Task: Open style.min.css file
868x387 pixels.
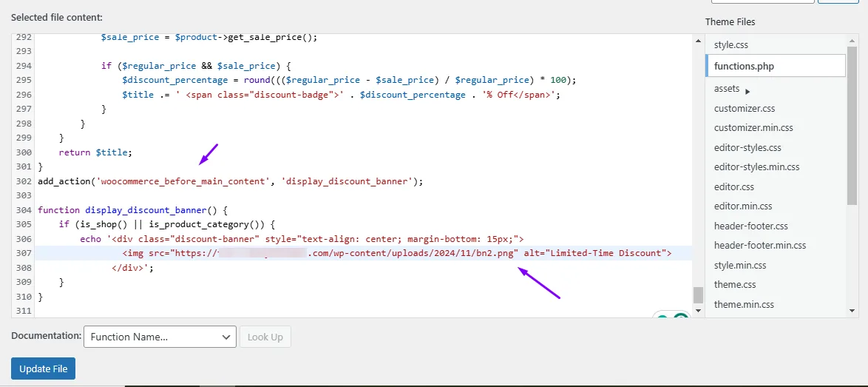Action: tap(740, 265)
